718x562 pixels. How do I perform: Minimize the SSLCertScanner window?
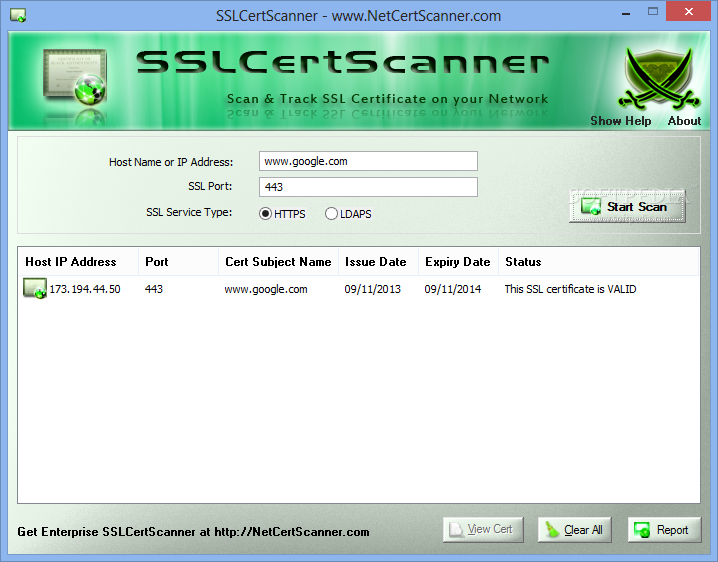626,12
